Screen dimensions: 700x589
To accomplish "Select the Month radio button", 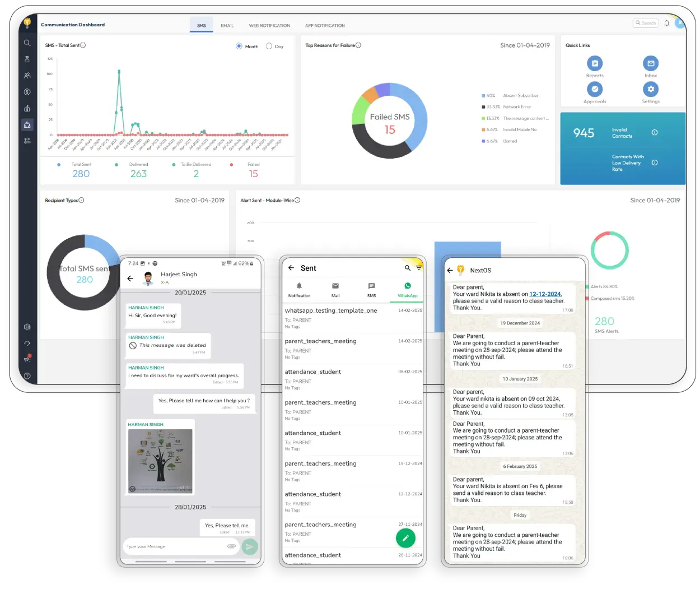I will (x=239, y=46).
